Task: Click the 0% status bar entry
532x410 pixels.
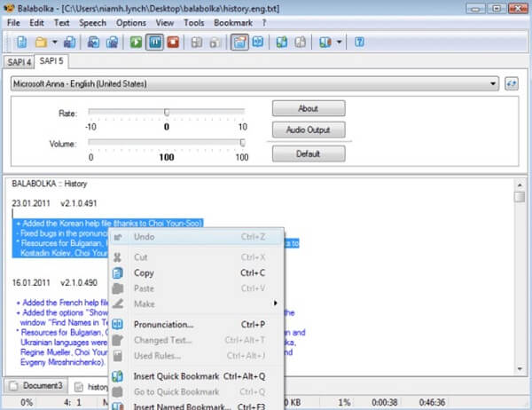Action: (x=27, y=403)
